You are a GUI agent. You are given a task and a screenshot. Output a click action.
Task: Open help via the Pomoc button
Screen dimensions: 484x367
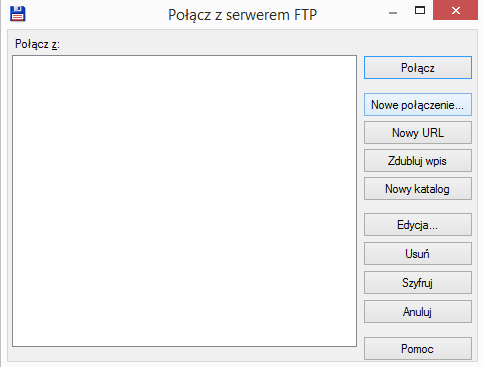click(418, 349)
